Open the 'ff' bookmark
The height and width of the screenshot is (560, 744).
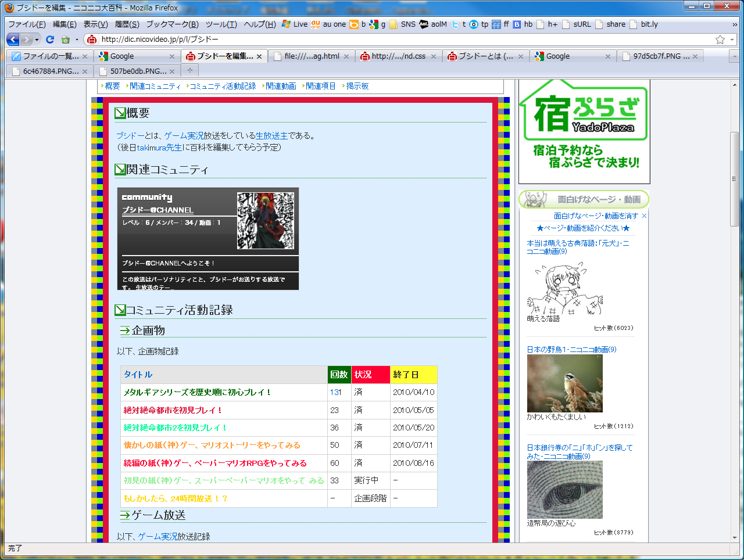500,24
